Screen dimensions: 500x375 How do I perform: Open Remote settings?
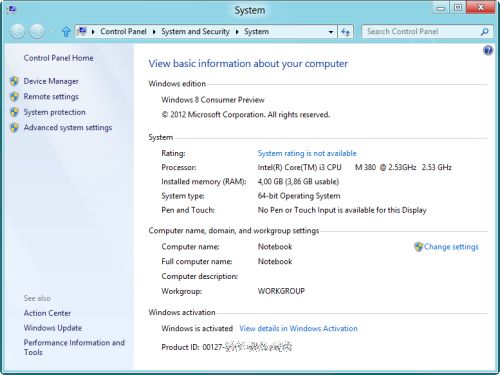click(x=51, y=96)
